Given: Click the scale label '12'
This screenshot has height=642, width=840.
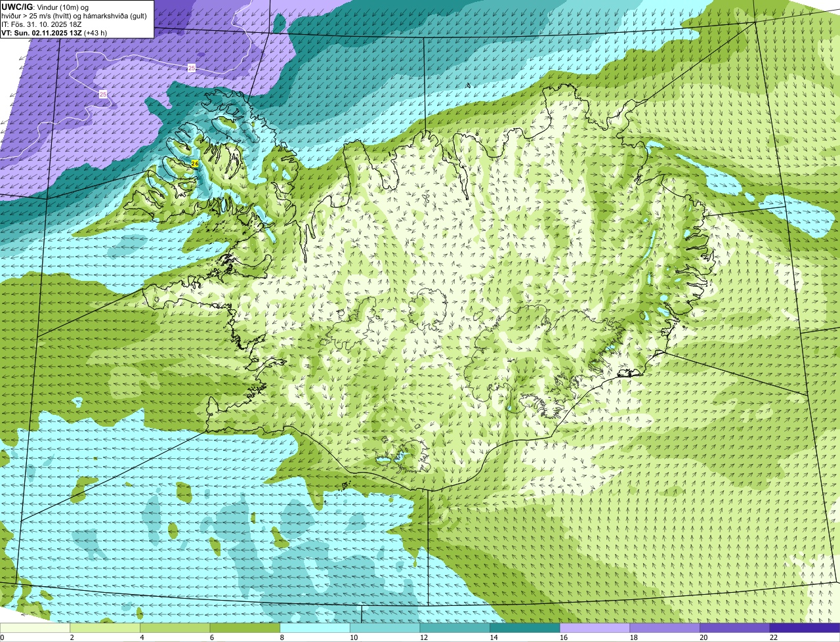Looking at the screenshot, I should pyautogui.click(x=424, y=637).
